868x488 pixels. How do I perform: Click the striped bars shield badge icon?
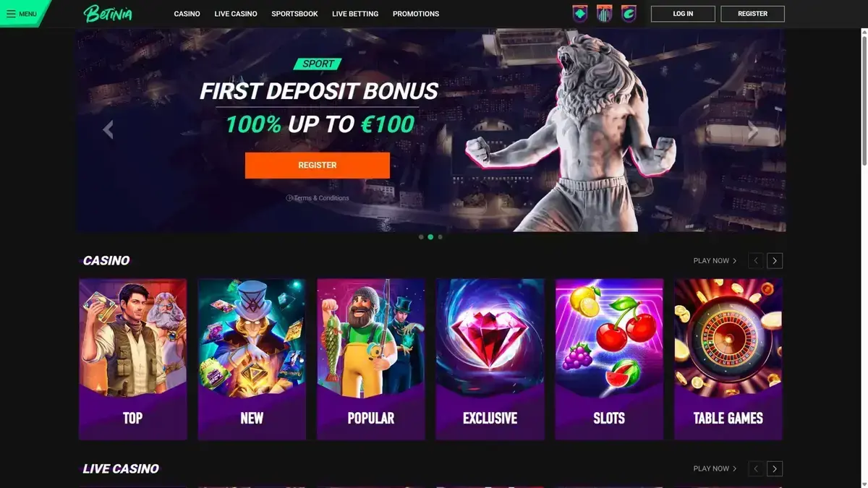point(604,14)
